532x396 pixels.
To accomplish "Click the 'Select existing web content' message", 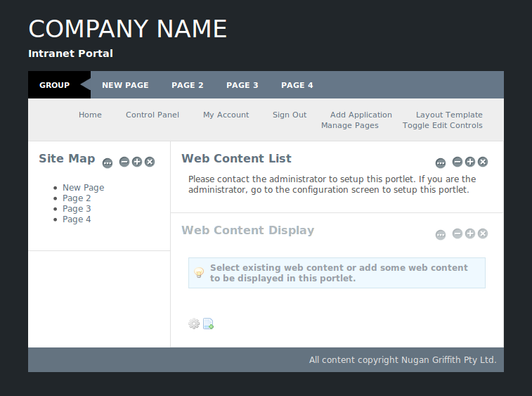I will pos(339,273).
